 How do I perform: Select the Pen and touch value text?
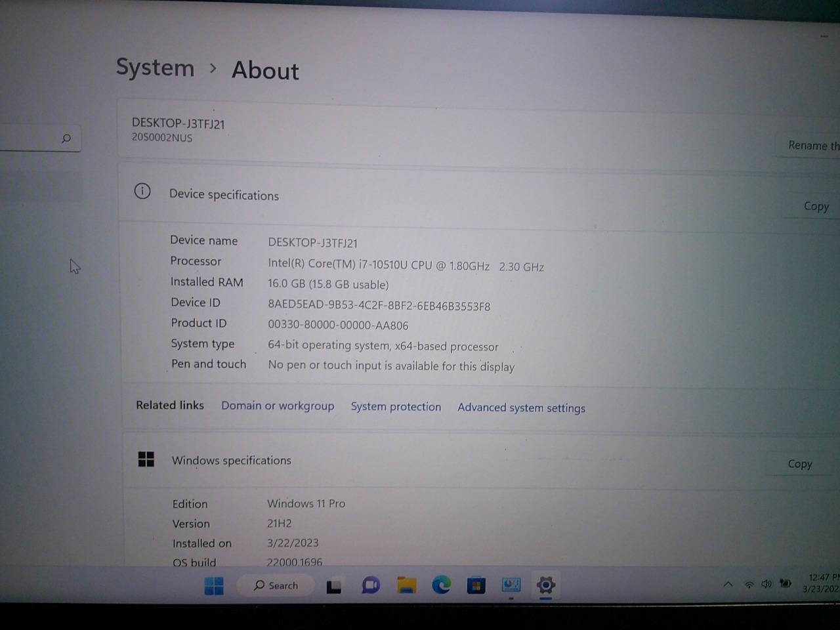pos(391,366)
